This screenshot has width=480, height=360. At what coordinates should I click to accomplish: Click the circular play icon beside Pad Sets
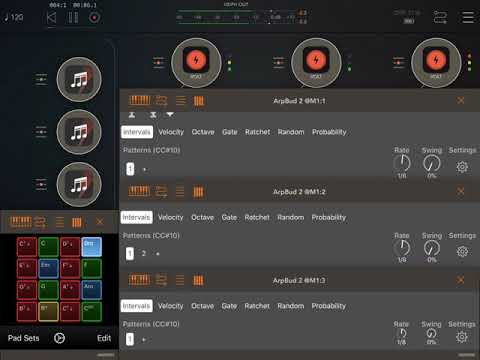59,338
